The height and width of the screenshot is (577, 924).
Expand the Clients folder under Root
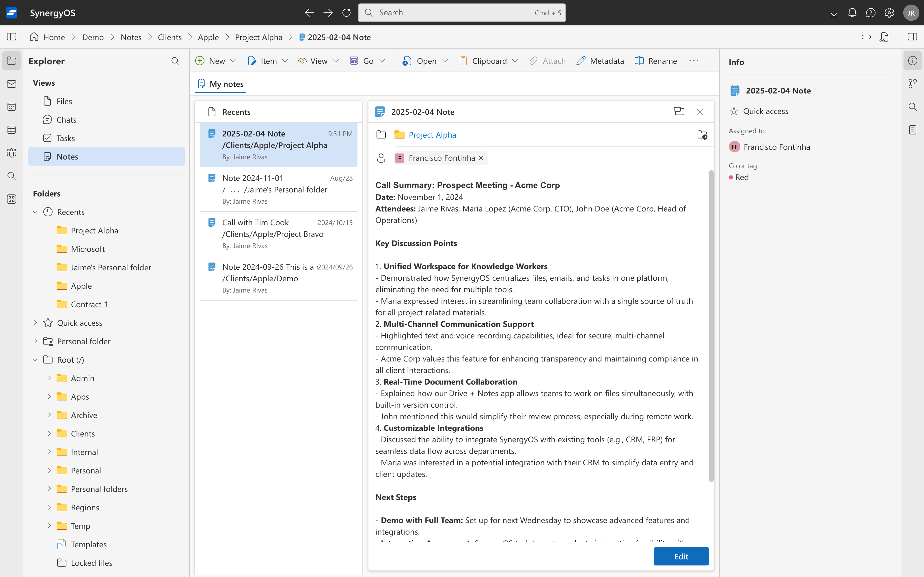[x=49, y=434]
